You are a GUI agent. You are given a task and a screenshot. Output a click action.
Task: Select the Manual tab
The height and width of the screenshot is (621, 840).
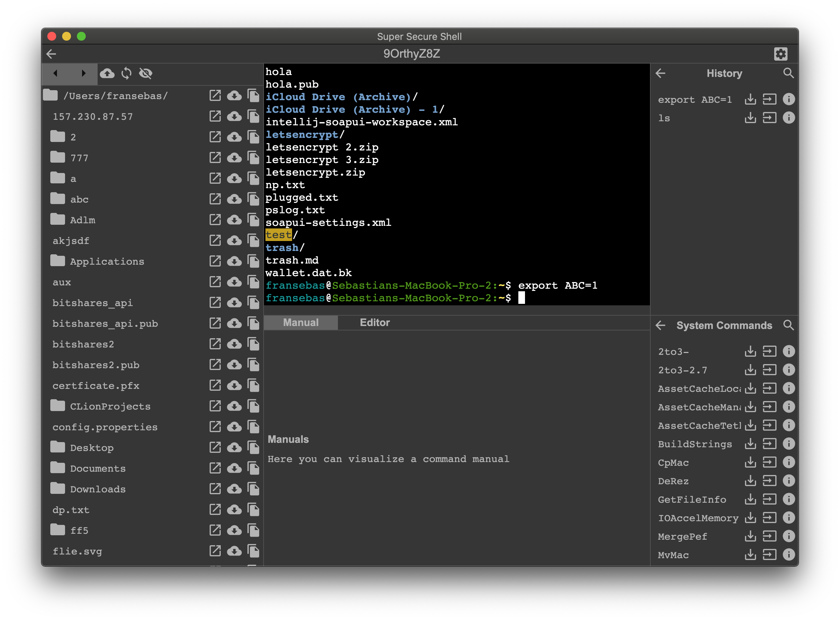(301, 323)
